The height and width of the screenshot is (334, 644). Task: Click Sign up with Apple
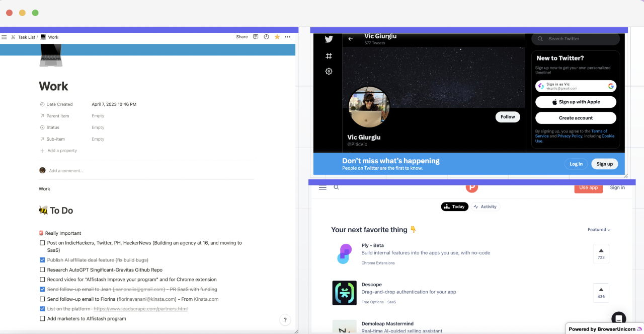tap(576, 102)
